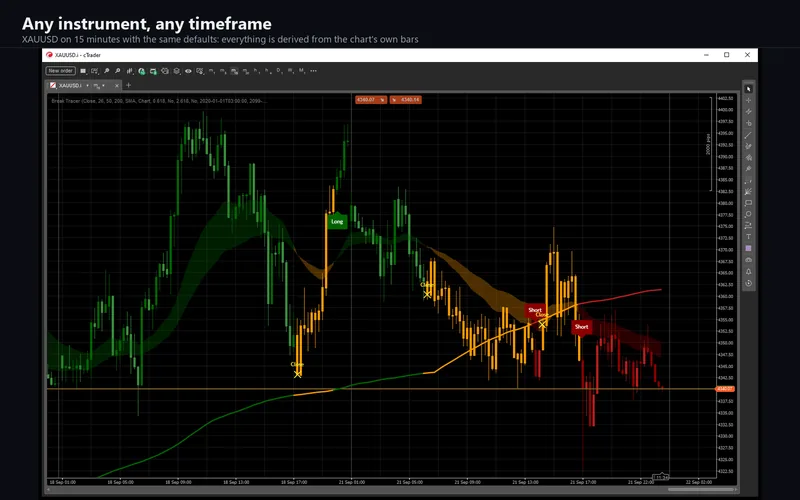Switch to the monthly M timeframe
The width and height of the screenshot is (800, 500).
301,71
